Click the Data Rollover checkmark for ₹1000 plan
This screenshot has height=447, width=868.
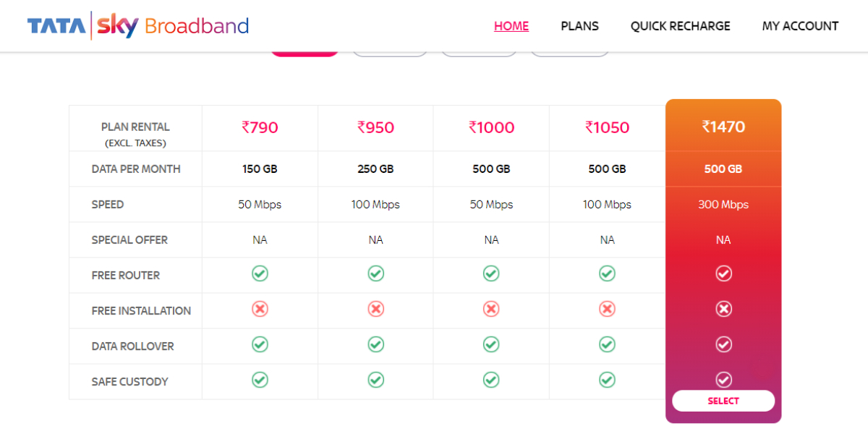[x=491, y=344]
